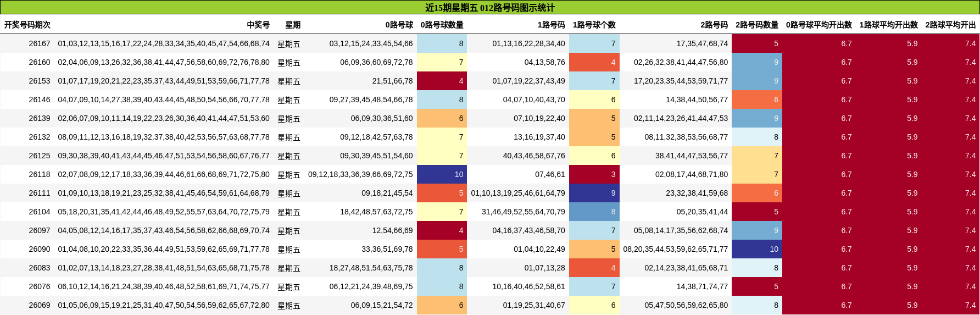Click 0路 numbers 03,12,15,24,33,45,54,66
This screenshot has height=315, width=980.
click(371, 43)
